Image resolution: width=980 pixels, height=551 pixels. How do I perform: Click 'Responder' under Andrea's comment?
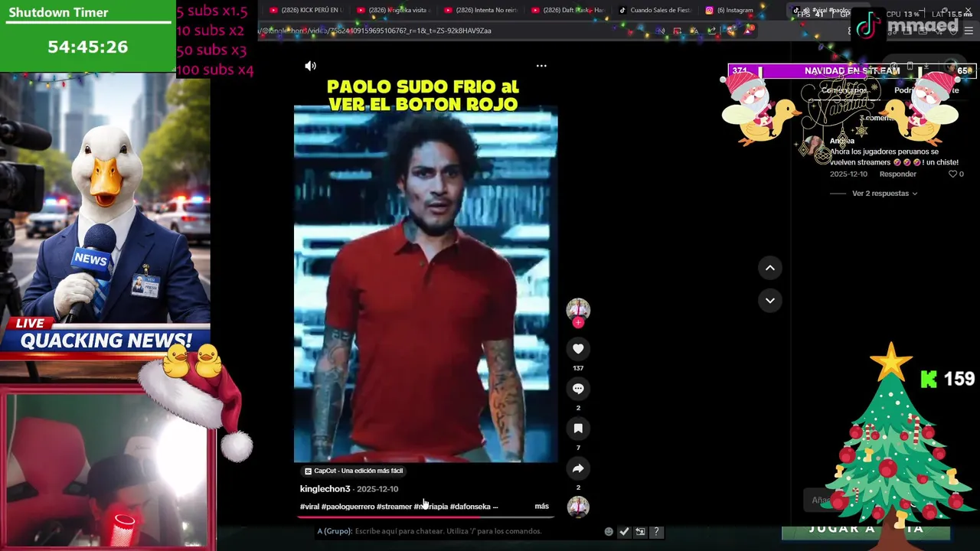897,174
